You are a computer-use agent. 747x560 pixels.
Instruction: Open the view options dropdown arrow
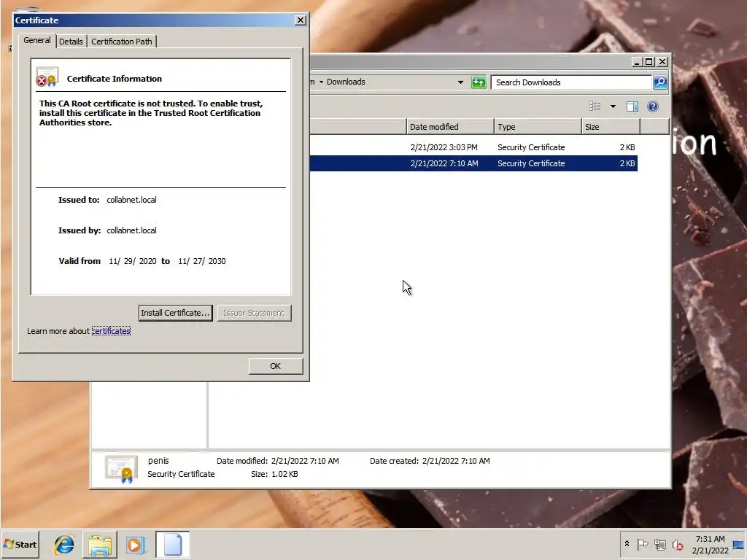tap(613, 106)
